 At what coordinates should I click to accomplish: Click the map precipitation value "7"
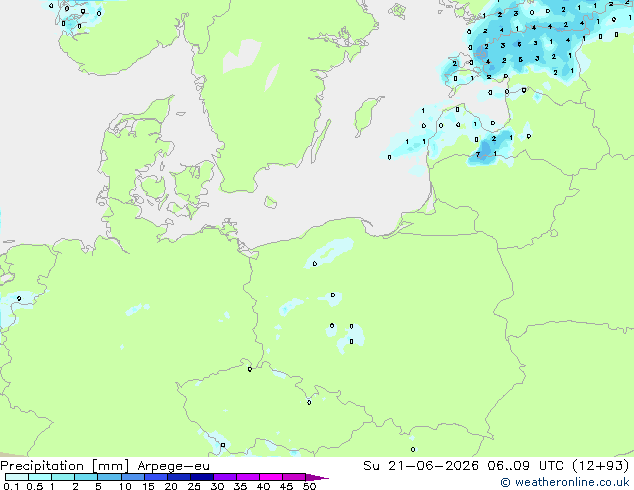point(478,154)
